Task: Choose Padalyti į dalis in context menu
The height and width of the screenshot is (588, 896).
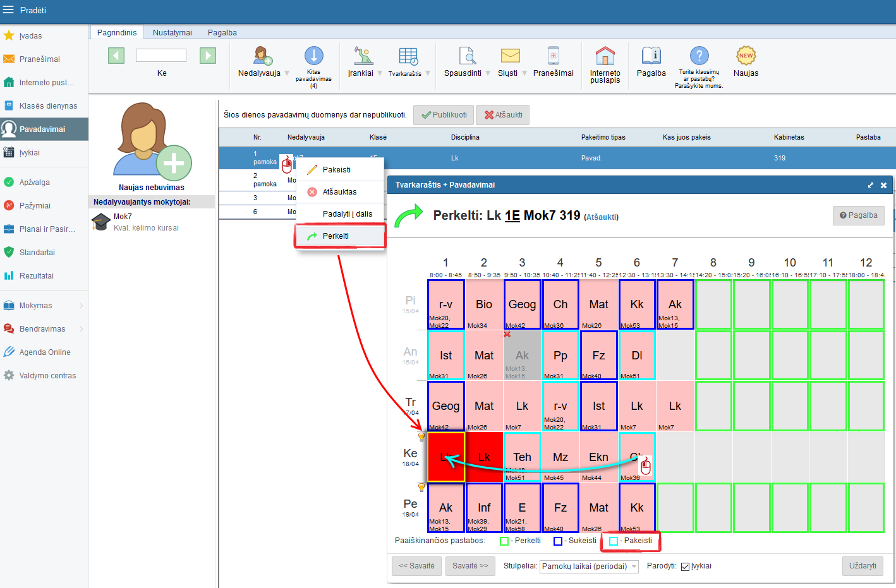Action: point(340,214)
